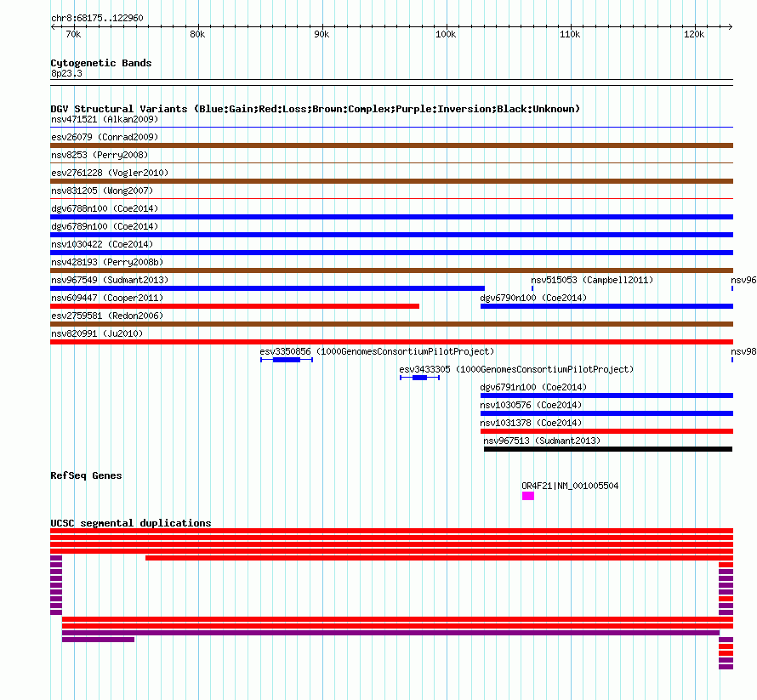The width and height of the screenshot is (757, 700).
Task: Open esv3350856 (1000GenomesConsortiumPilotProject) label
Action: tap(377, 351)
